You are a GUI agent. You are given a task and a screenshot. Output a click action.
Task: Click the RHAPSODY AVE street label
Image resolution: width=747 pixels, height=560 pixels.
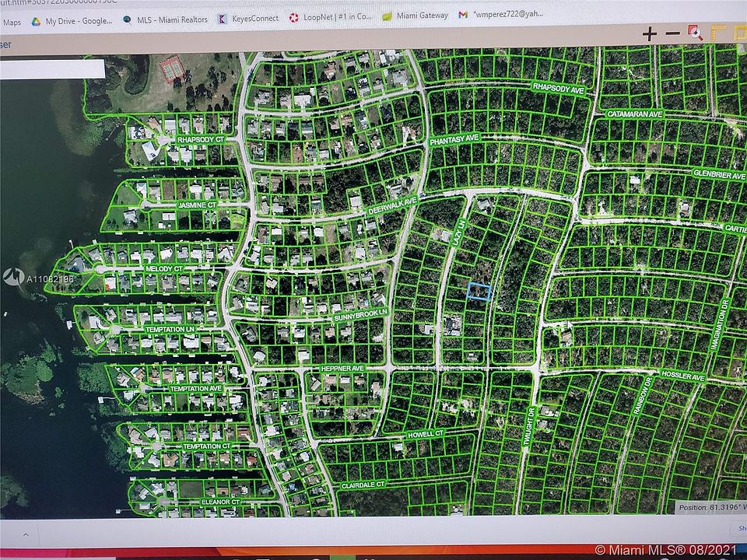559,88
